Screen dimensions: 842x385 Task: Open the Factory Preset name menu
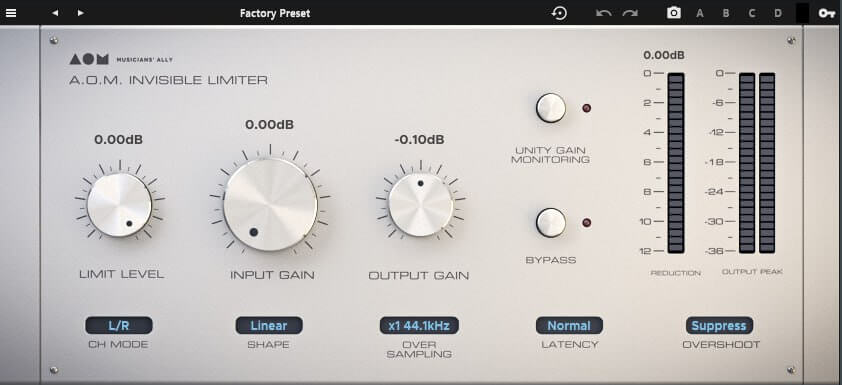[275, 13]
